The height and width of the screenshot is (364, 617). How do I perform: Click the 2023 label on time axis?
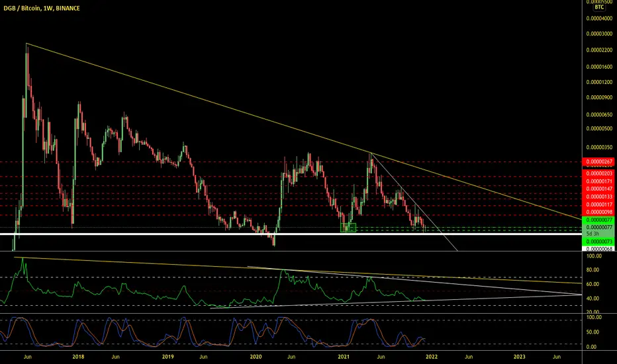[520, 357]
